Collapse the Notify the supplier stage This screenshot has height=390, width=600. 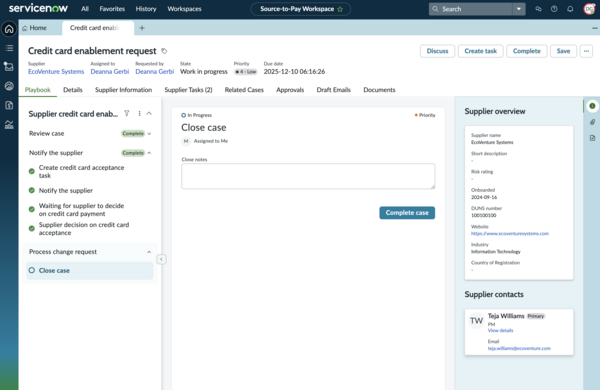click(149, 153)
